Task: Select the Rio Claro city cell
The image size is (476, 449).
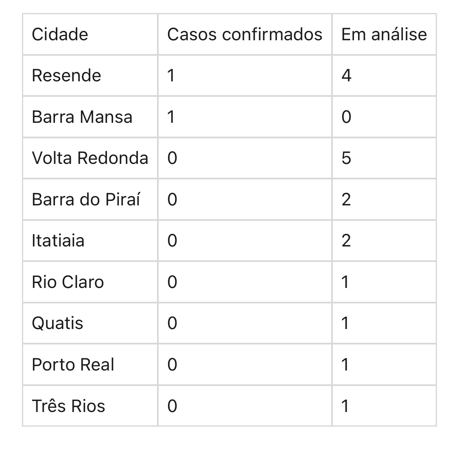Action: point(68,282)
